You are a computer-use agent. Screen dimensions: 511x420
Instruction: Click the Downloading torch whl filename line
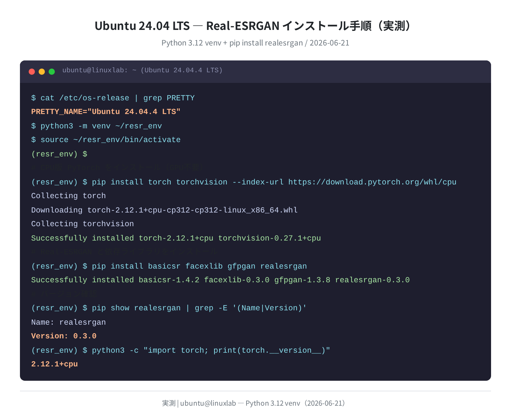point(165,210)
